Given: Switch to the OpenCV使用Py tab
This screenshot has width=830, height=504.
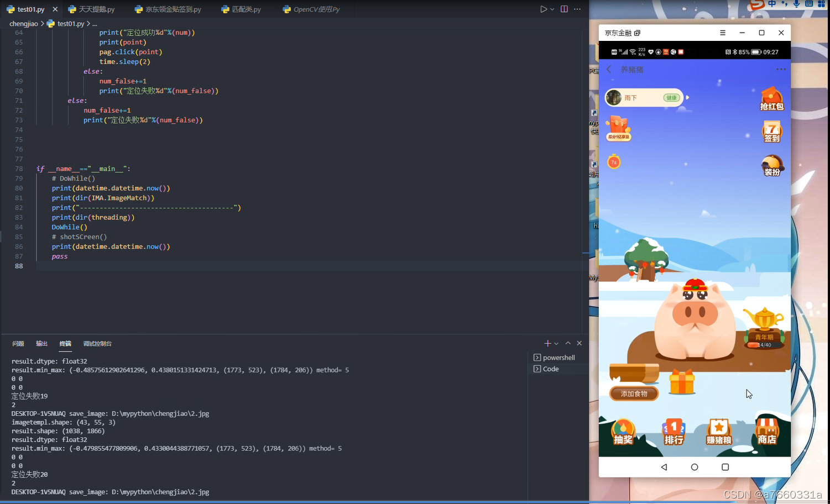Looking at the screenshot, I should [x=311, y=9].
